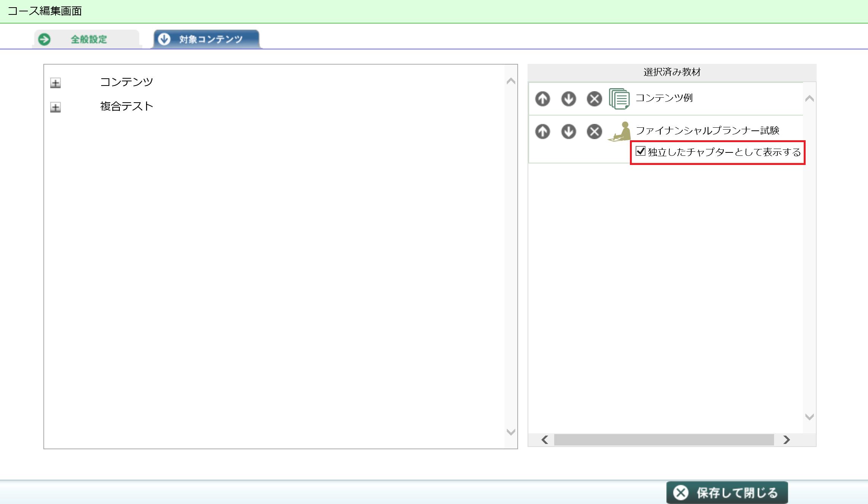This screenshot has height=504, width=868.
Task: Click the コンテンツ例 document icon
Action: [x=619, y=99]
